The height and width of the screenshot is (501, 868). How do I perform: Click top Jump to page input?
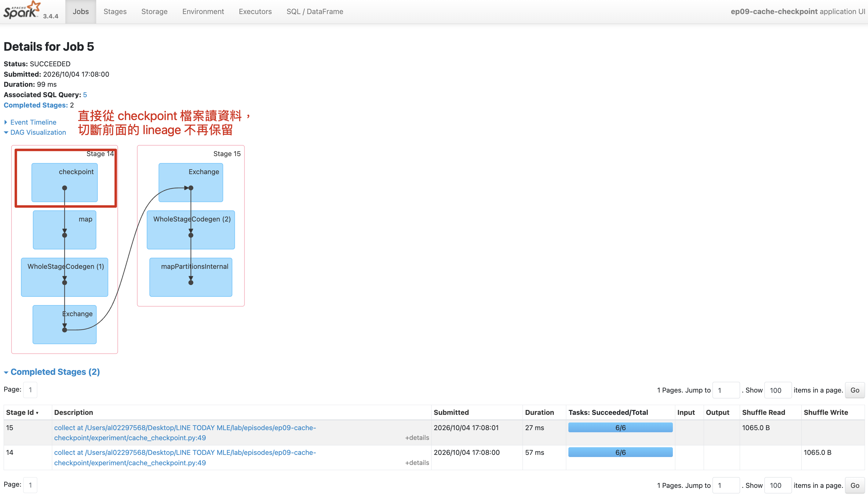(x=726, y=390)
